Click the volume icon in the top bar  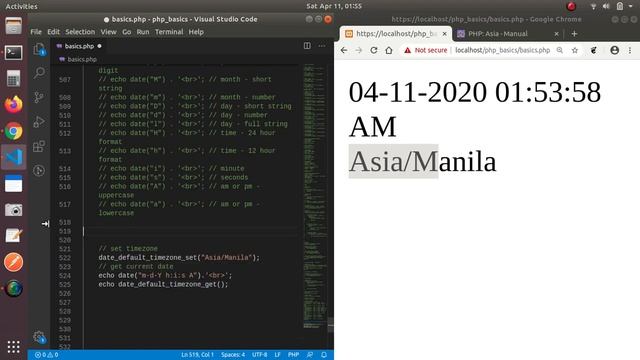pos(606,6)
